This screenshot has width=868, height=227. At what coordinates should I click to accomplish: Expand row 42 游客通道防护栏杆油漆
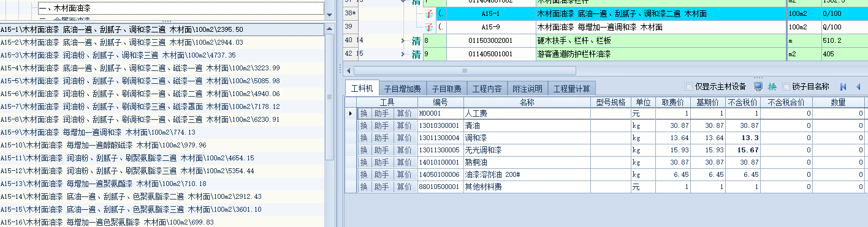tap(403, 54)
